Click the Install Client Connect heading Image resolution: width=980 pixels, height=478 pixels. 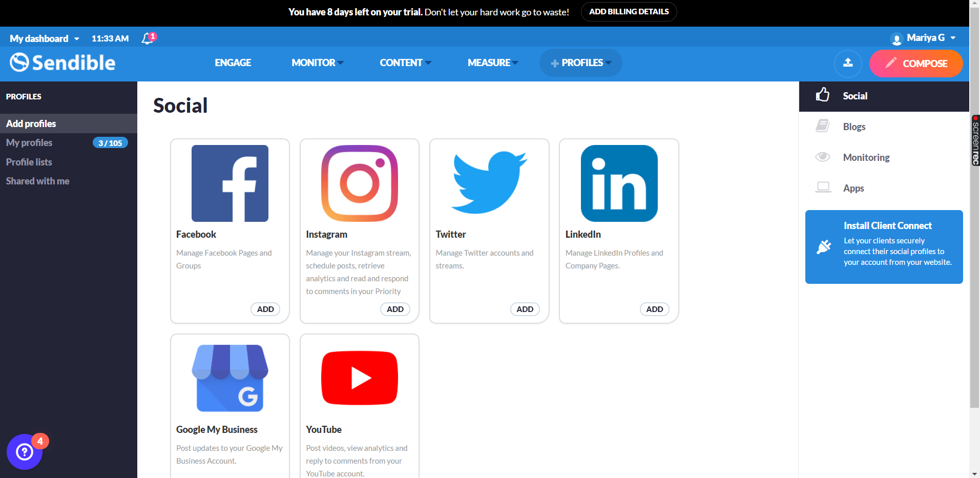point(888,225)
